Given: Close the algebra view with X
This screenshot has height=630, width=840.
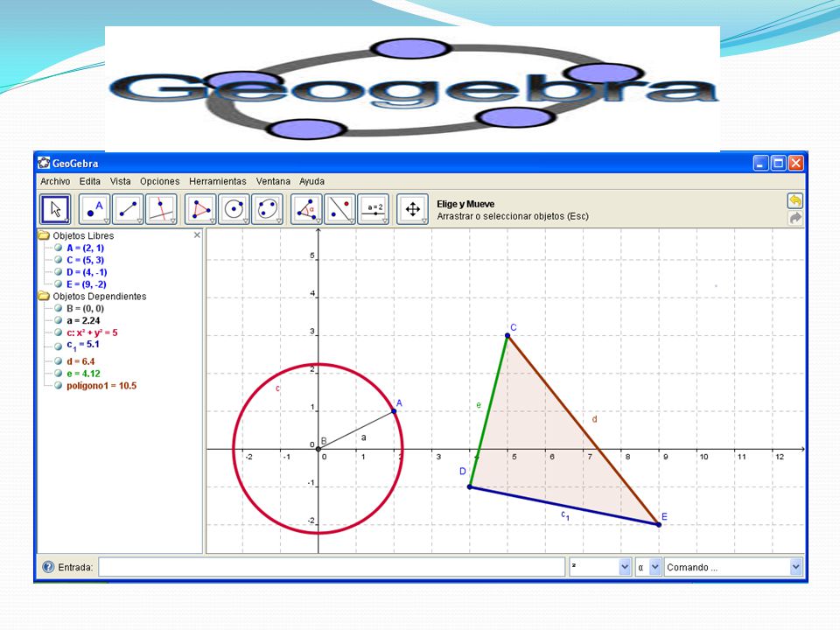Looking at the screenshot, I should [x=197, y=234].
